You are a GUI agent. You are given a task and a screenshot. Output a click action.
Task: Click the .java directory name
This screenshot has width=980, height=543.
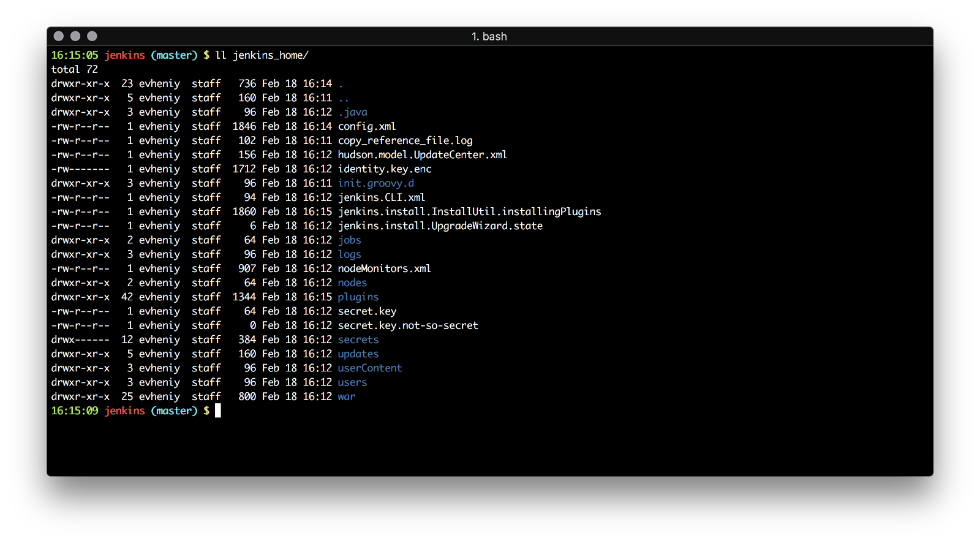coord(353,112)
